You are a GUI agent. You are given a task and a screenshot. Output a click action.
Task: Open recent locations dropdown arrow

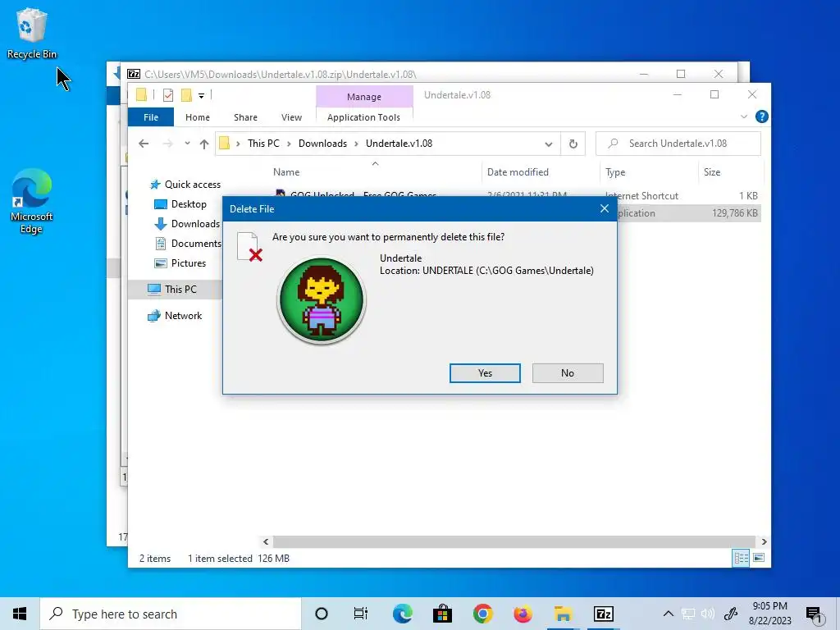click(187, 144)
